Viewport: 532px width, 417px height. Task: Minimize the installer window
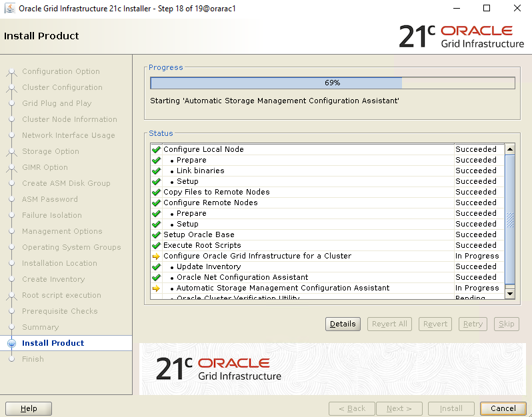(x=457, y=8)
